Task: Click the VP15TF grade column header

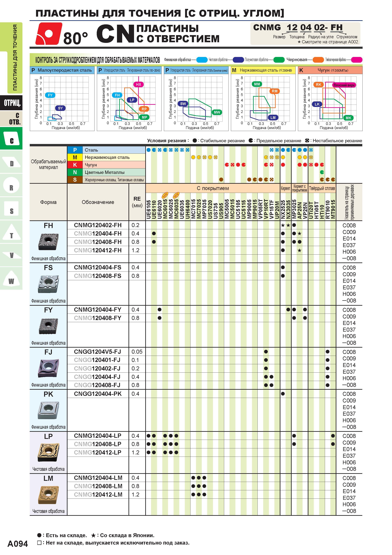Action: [x=272, y=209]
